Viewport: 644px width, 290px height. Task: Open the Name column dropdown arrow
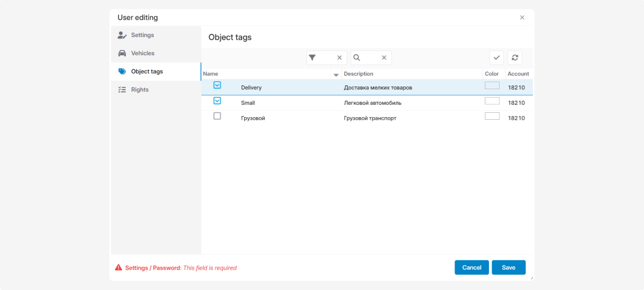pyautogui.click(x=336, y=75)
